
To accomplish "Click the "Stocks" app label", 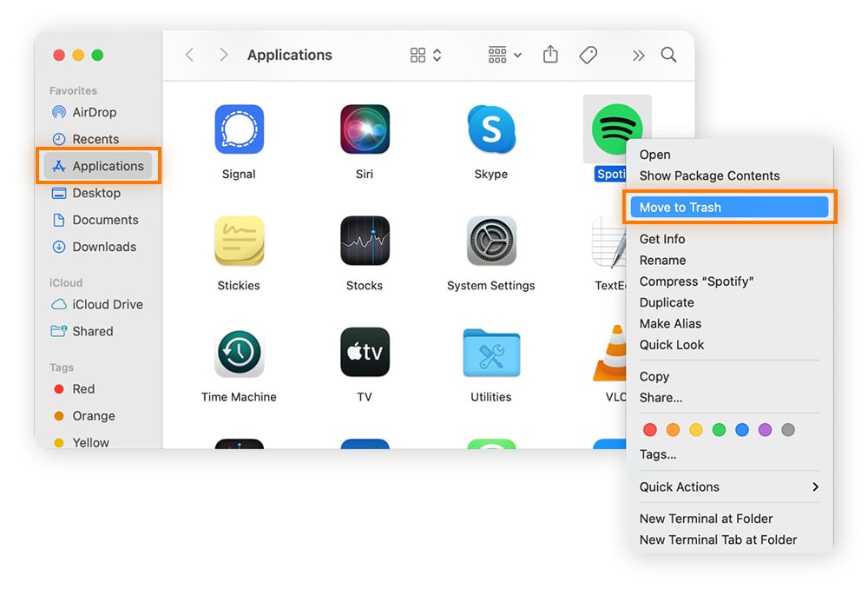I will click(x=365, y=285).
